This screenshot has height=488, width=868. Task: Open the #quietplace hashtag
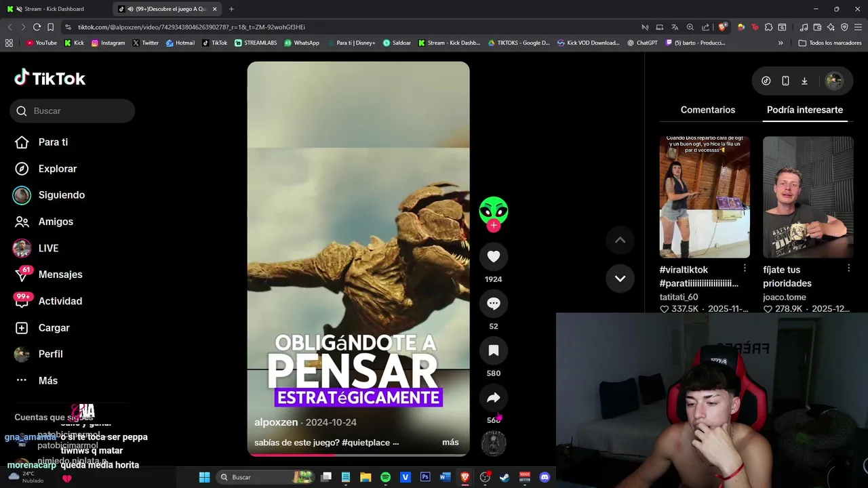point(366,443)
